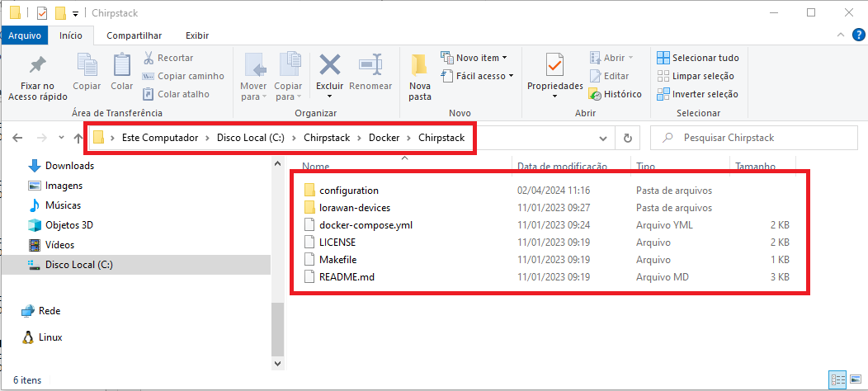Go back with the back arrow

point(17,138)
